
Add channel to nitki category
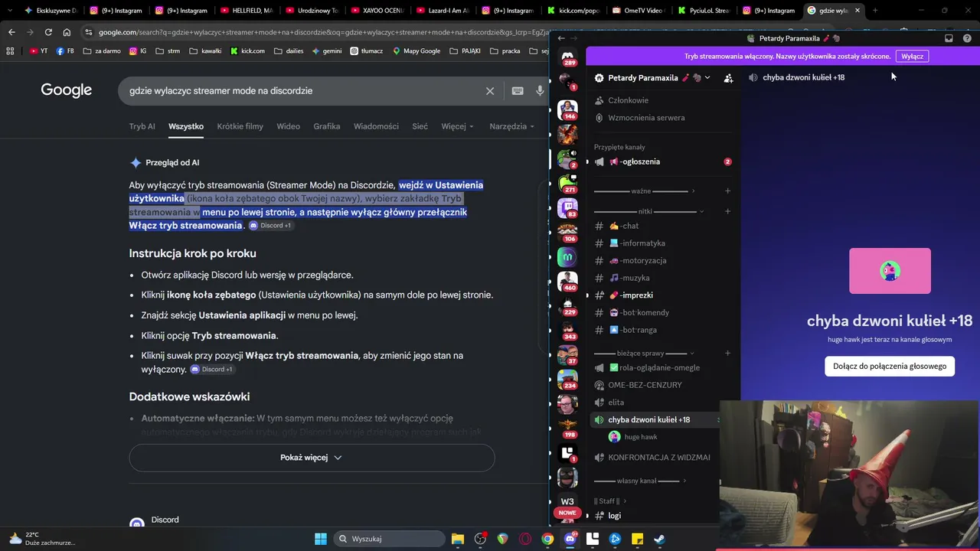pyautogui.click(x=727, y=211)
